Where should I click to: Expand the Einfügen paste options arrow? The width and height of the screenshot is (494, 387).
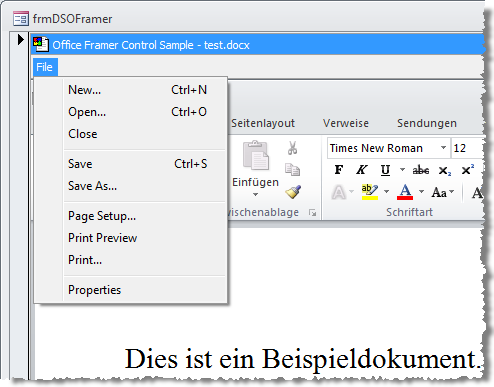[x=255, y=194]
